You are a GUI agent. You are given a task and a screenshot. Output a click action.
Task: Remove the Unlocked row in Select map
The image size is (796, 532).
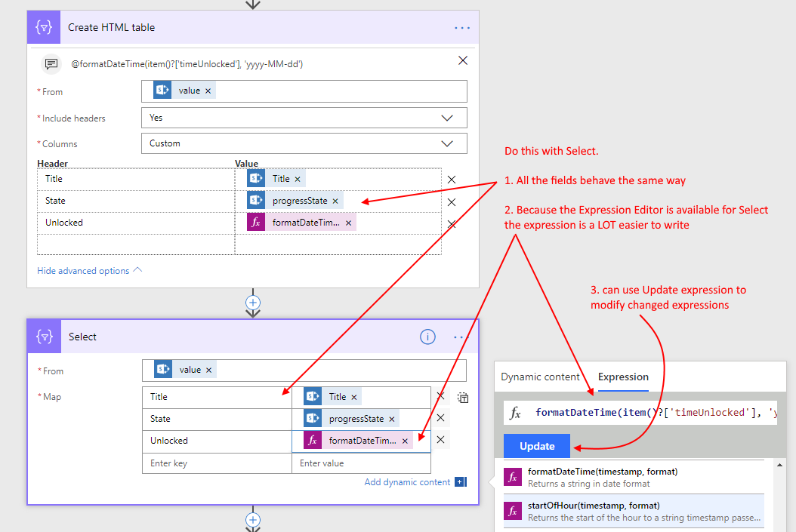tap(440, 440)
